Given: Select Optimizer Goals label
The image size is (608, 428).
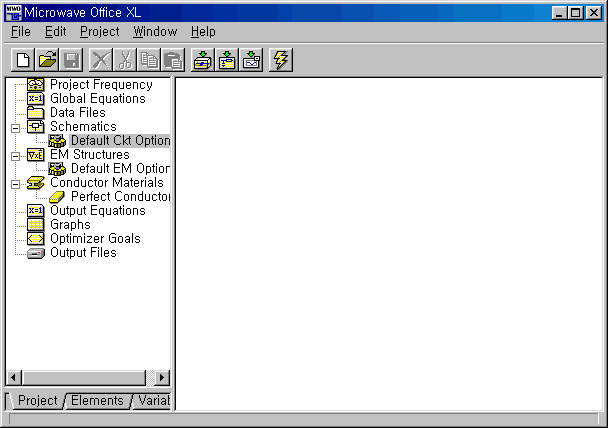Looking at the screenshot, I should pyautogui.click(x=95, y=238).
